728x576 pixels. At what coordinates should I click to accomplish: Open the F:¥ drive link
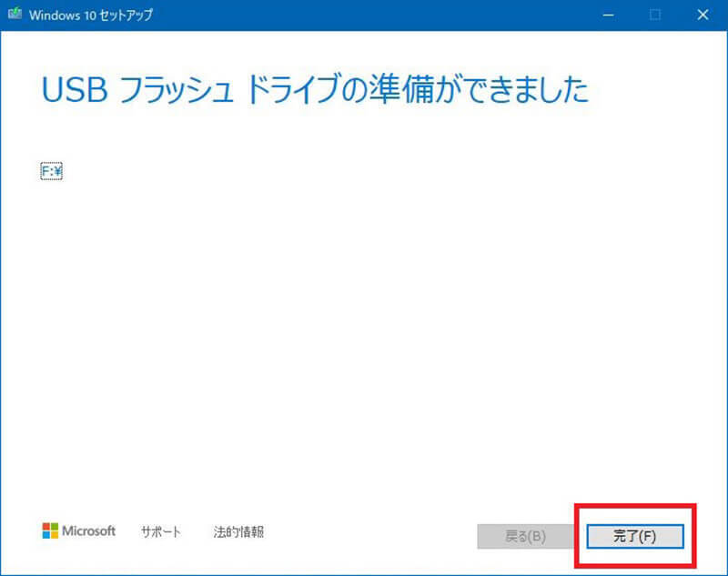click(51, 170)
